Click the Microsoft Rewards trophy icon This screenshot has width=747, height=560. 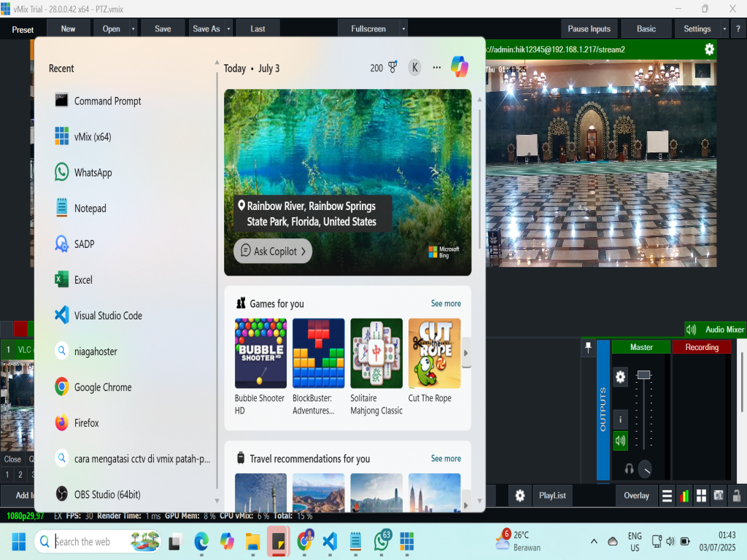tap(392, 68)
